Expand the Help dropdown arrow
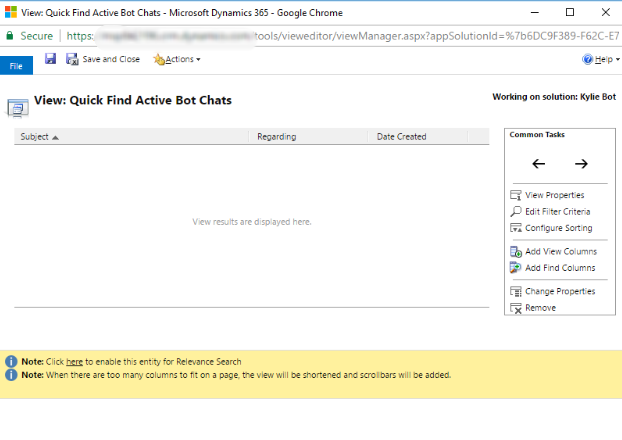Image resolution: width=622 pixels, height=440 pixels. [x=618, y=60]
